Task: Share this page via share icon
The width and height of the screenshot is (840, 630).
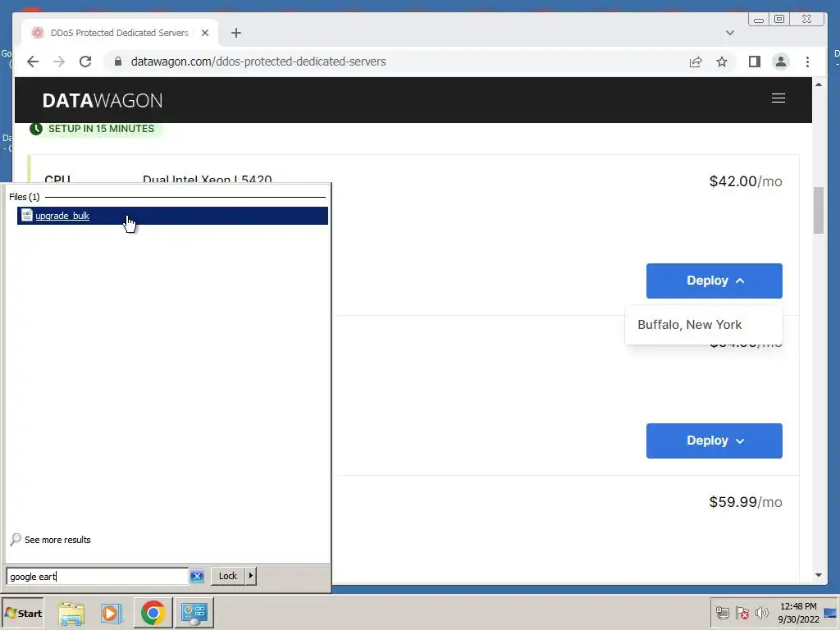Action: [696, 62]
